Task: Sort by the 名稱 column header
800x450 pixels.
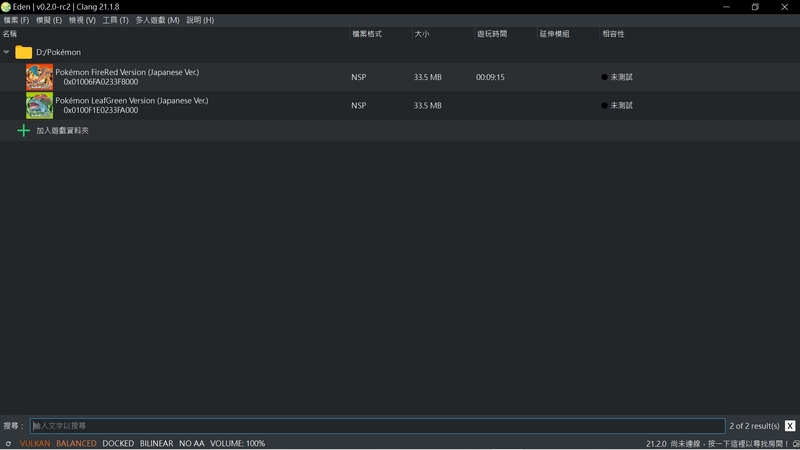Action: 10,34
